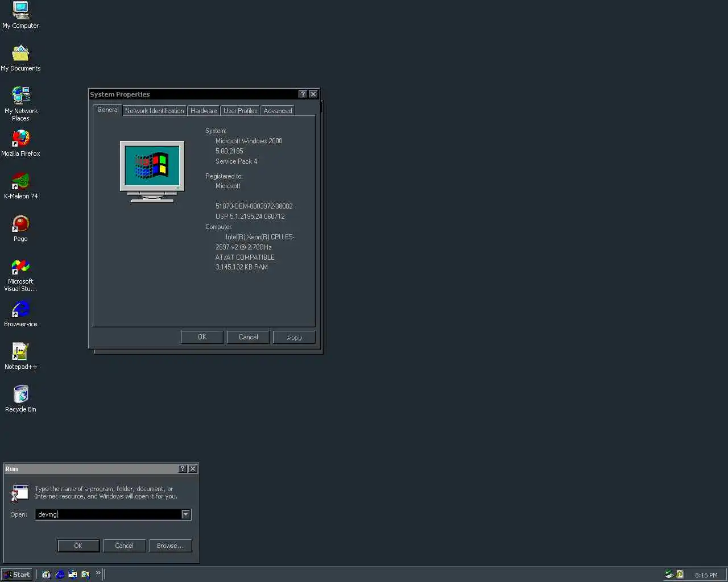Click Cancel in the Run dialog

click(x=124, y=546)
